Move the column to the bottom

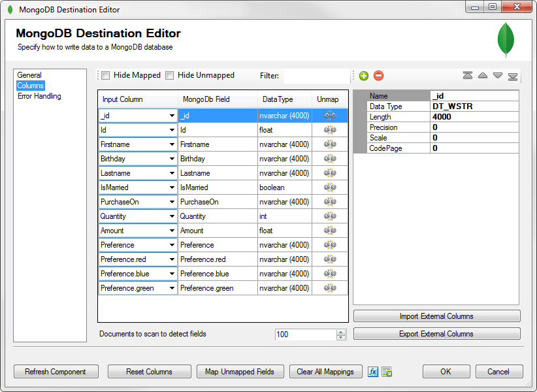pyautogui.click(x=513, y=76)
